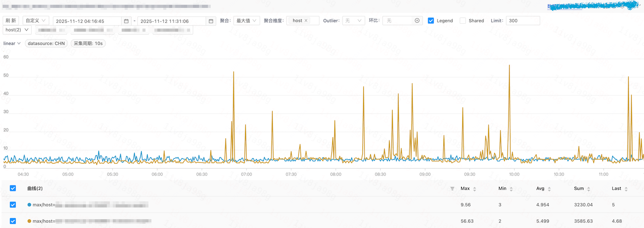Expand the 最大值 aggregation dropdown
This screenshot has width=644, height=228.
point(246,21)
